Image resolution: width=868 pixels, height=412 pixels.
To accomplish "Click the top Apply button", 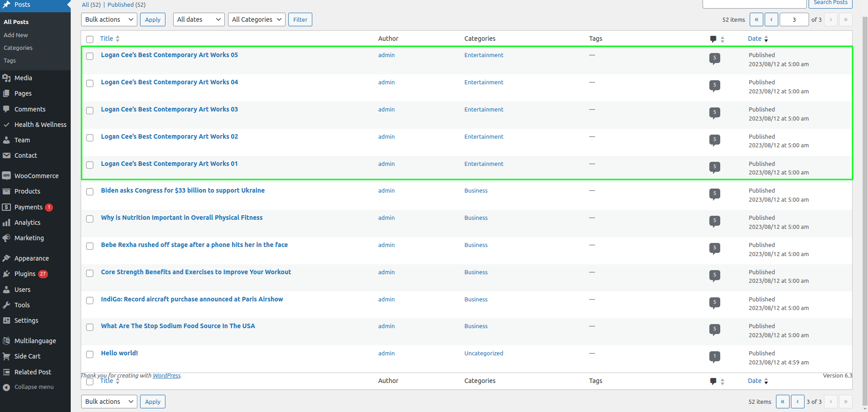I will pos(153,19).
